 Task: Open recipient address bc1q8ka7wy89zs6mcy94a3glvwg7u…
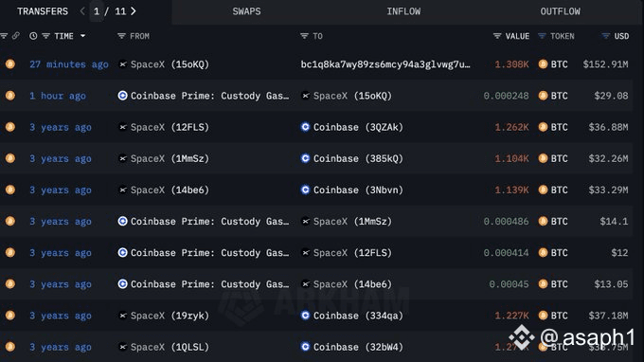pyautogui.click(x=385, y=64)
